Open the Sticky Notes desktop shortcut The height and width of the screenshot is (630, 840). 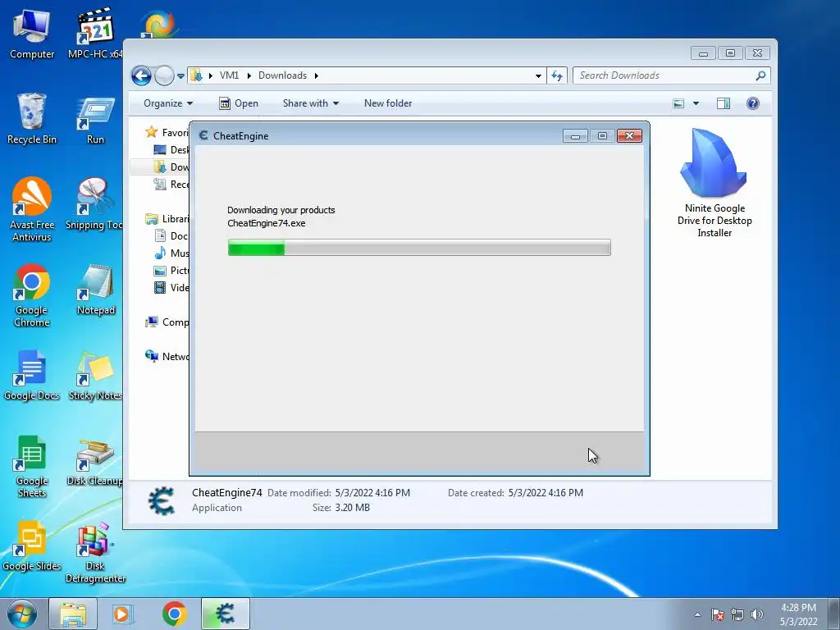95,375
